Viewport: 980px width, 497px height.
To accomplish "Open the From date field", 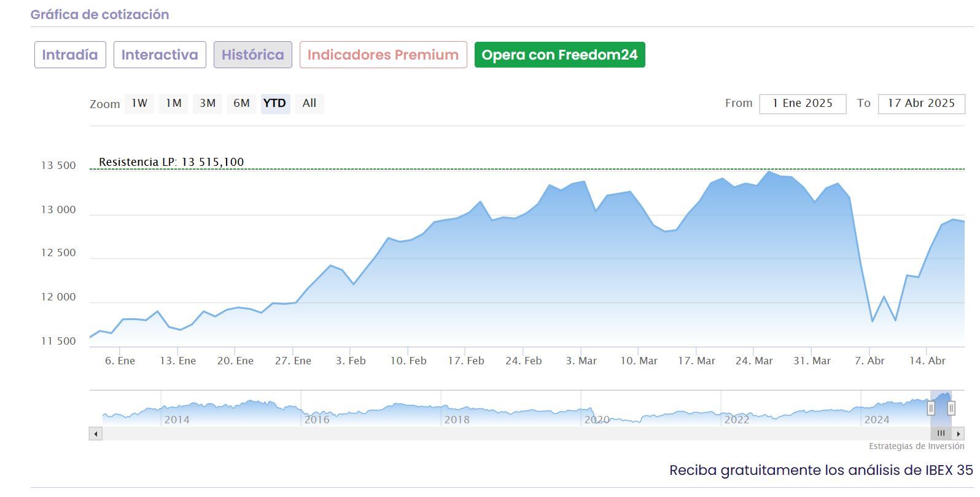I will [x=803, y=103].
